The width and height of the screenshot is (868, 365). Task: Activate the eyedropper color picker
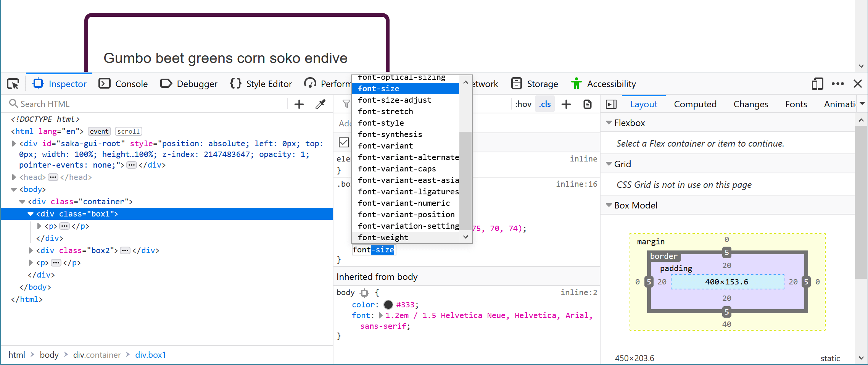[x=320, y=104]
